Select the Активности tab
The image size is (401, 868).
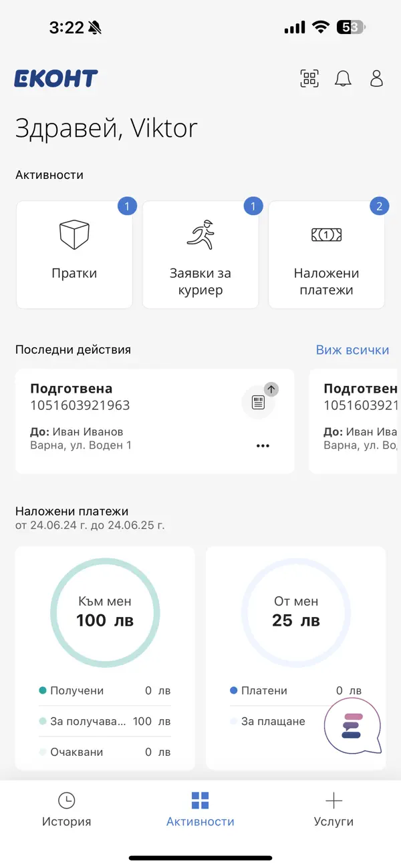(200, 809)
